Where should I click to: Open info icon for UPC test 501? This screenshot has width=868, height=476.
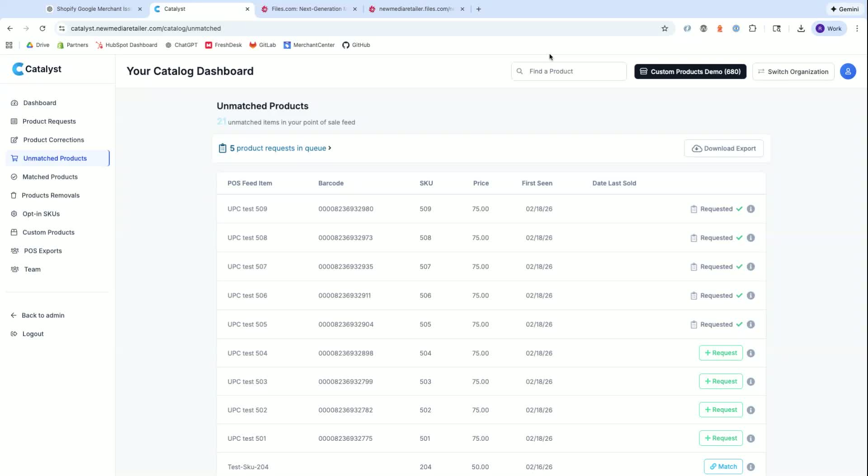click(x=750, y=439)
